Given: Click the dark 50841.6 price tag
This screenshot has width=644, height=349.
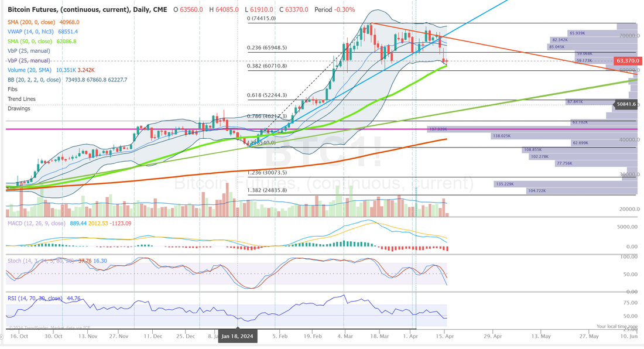Looking at the screenshot, I should pos(626,104).
